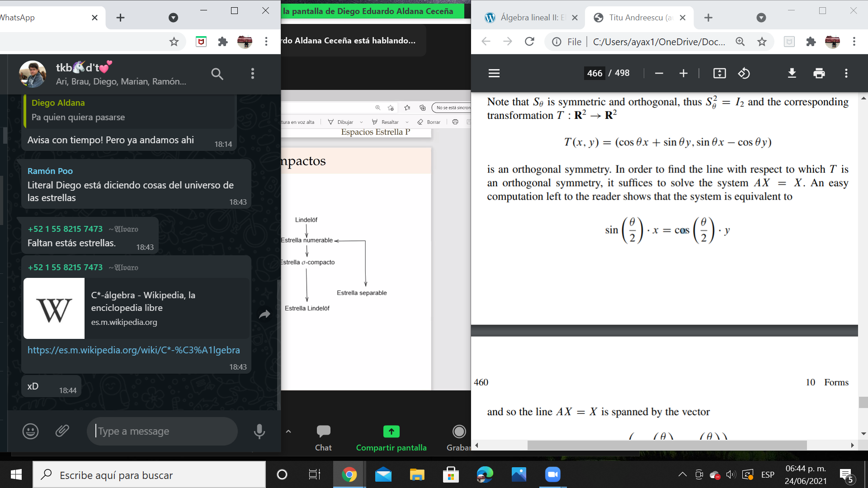This screenshot has width=868, height=488.
Task: Download the PDF document
Action: click(x=792, y=73)
